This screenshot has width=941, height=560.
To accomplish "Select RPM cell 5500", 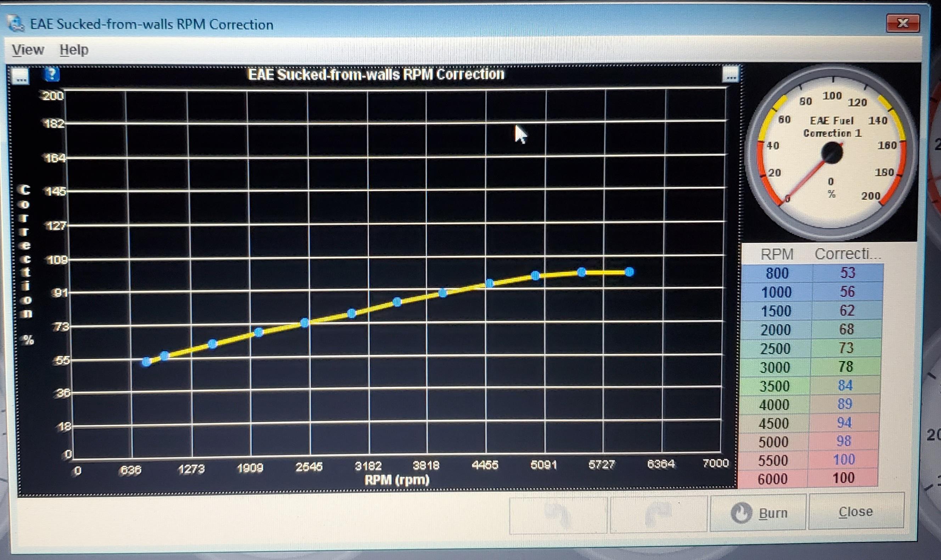I will [x=773, y=461].
